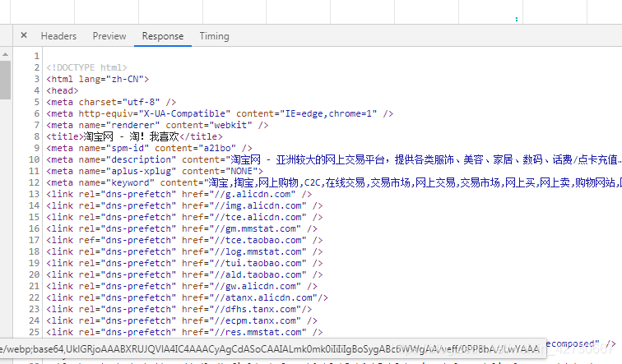Click the aplus-xplug meta line

point(155,171)
